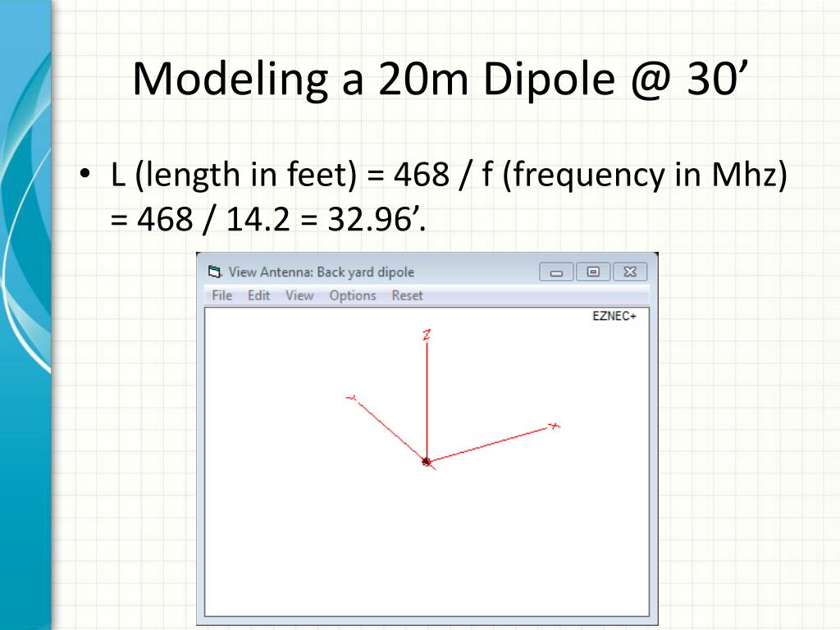
Task: Click the Z axis label
Action: [x=427, y=335]
